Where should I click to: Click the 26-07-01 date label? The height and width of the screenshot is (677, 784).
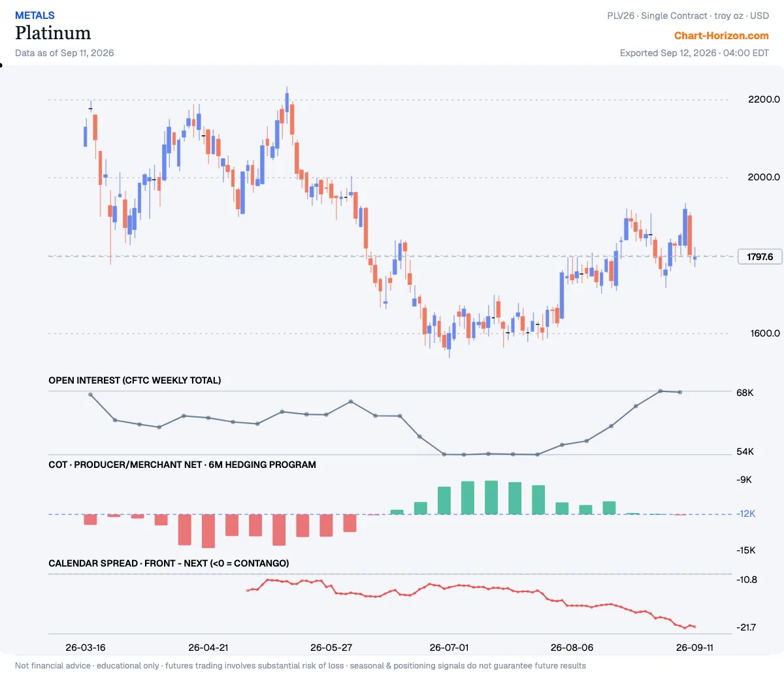click(x=449, y=648)
